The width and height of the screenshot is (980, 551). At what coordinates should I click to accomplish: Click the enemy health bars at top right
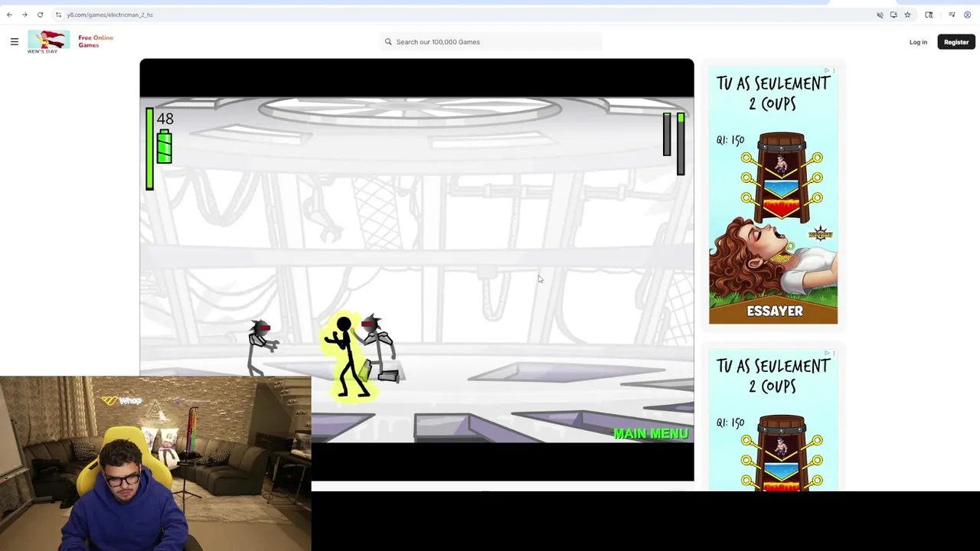coord(674,143)
